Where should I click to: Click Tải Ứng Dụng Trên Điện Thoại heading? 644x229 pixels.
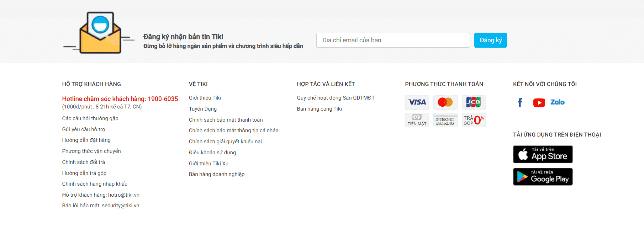click(x=557, y=135)
